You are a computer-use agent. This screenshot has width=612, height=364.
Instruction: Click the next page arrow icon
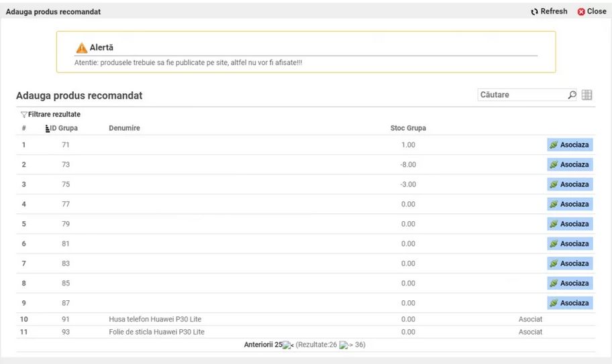(345, 345)
